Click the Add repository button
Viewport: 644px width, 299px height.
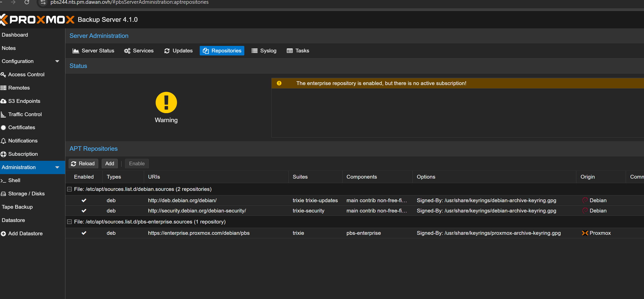tap(110, 164)
